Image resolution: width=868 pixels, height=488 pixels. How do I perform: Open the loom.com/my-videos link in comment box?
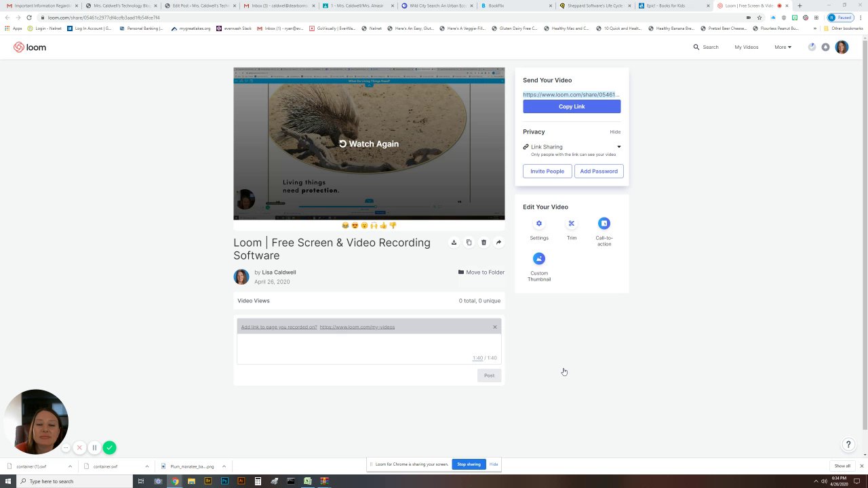pos(357,327)
